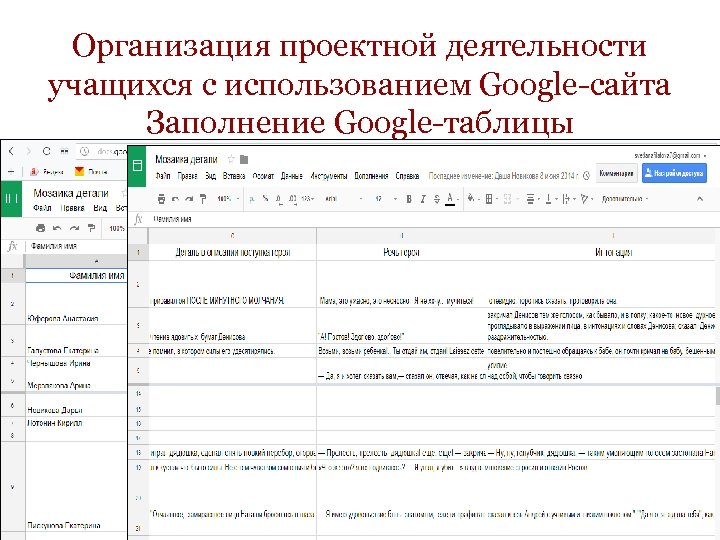Toggle bold formatting in front window toolbar

click(x=409, y=199)
